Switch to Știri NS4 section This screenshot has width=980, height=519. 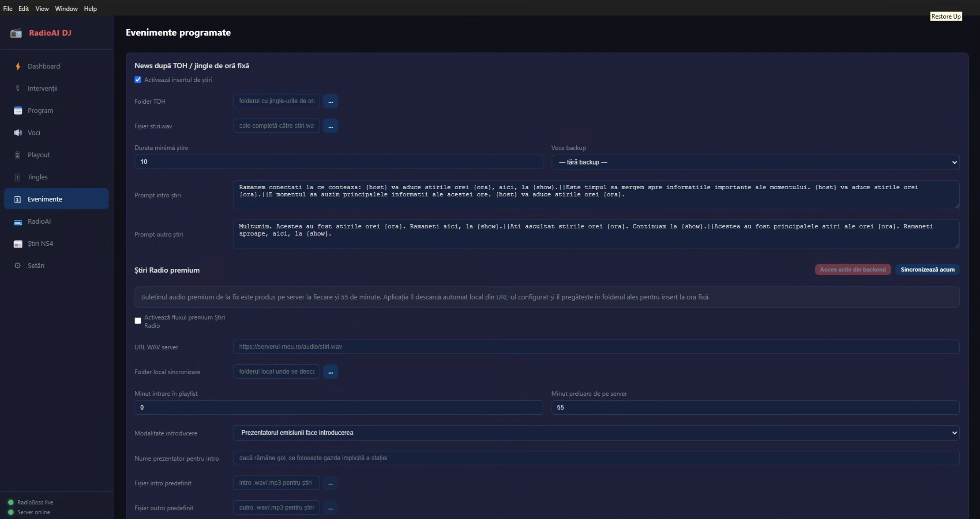(x=56, y=243)
